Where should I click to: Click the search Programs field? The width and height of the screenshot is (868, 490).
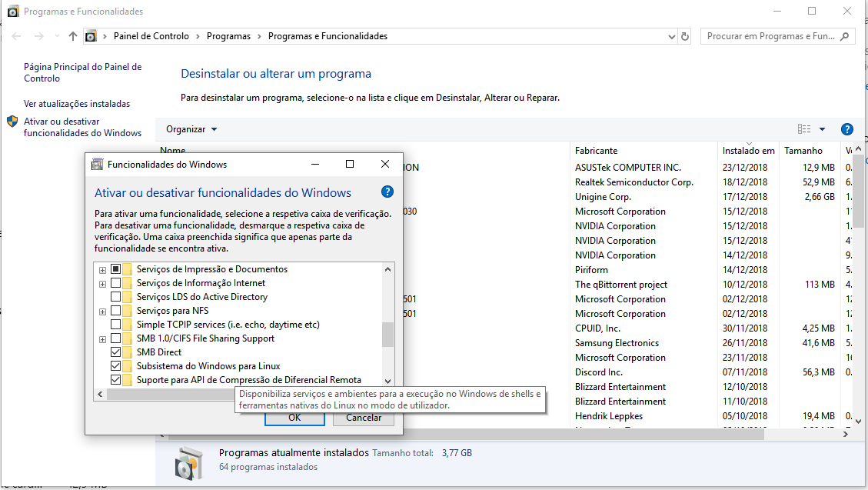tap(770, 36)
